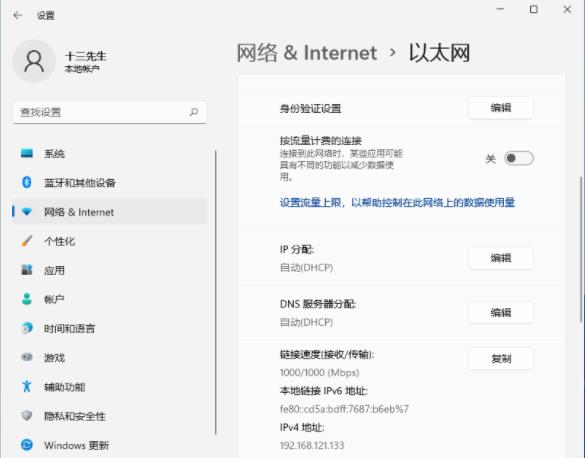
Task: Click the 查找设置 search box
Action: (x=110, y=112)
